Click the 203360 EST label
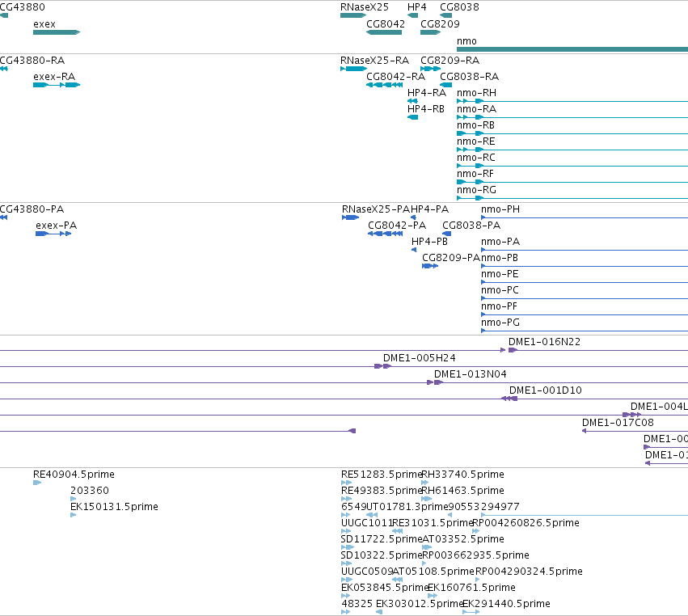688x616 pixels. tap(90, 491)
